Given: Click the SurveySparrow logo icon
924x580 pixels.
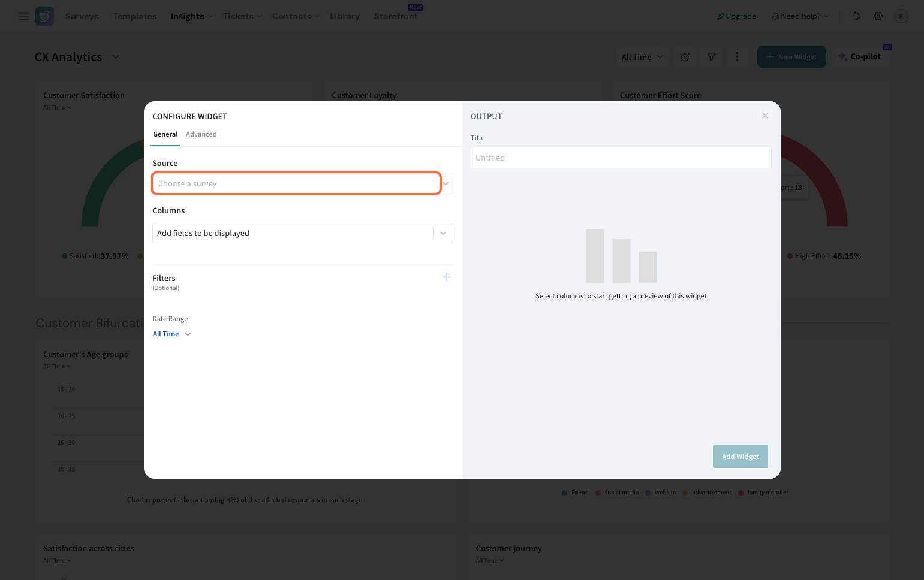Looking at the screenshot, I should pos(44,16).
